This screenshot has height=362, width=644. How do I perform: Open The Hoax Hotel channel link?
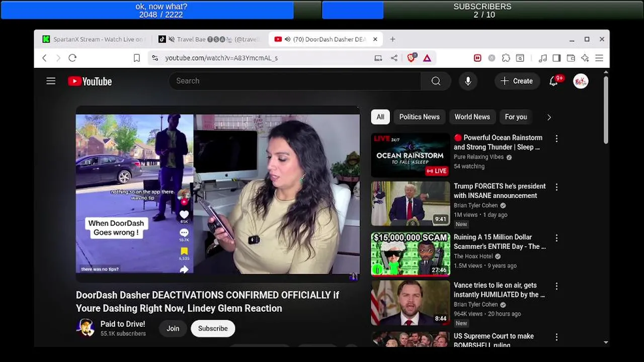(x=473, y=256)
